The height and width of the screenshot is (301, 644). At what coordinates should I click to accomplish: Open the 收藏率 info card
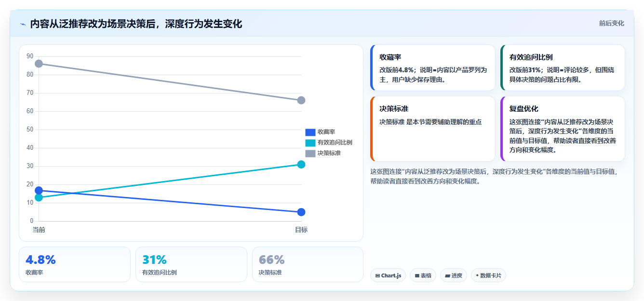pyautogui.click(x=433, y=67)
